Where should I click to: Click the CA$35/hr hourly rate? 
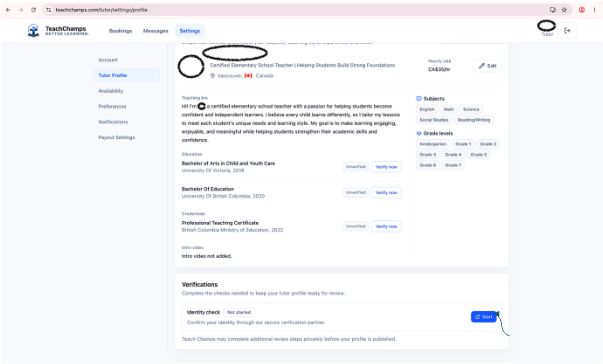439,70
